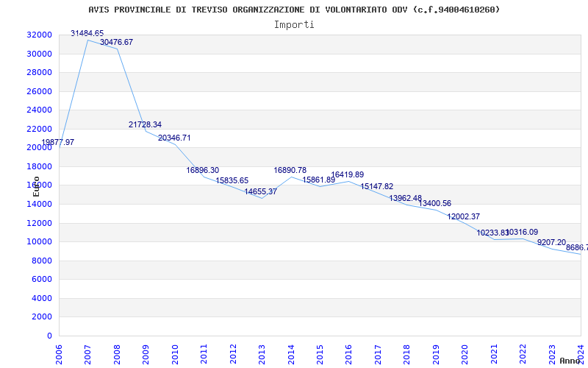Select the 'Importi' subtitle text
Image resolution: width=588 pixels, height=368 pixels.
pos(294,25)
